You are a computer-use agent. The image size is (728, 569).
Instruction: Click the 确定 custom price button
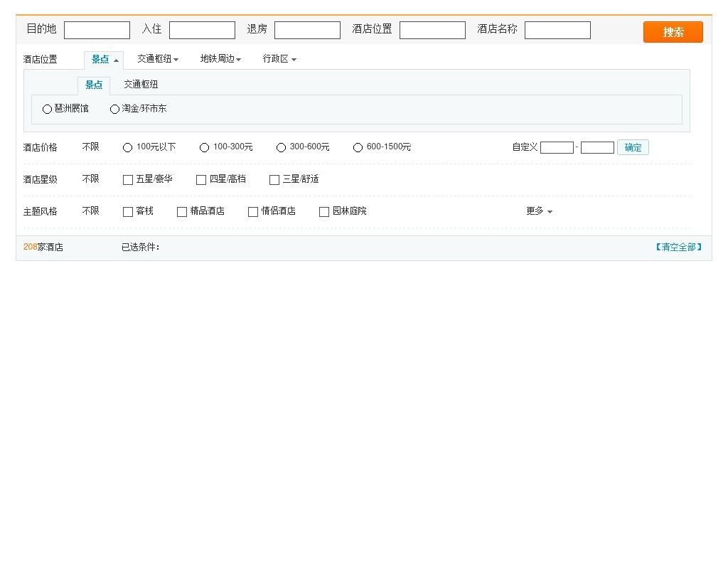pos(633,148)
